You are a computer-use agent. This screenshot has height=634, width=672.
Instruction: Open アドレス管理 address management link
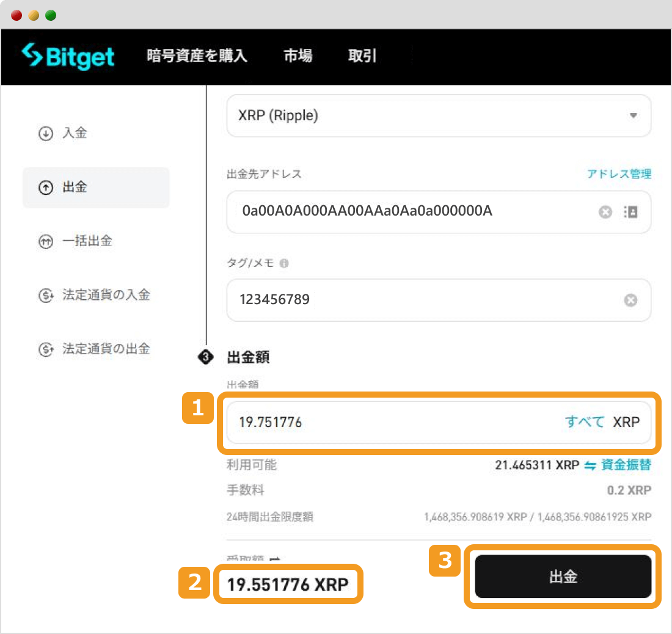pyautogui.click(x=619, y=174)
